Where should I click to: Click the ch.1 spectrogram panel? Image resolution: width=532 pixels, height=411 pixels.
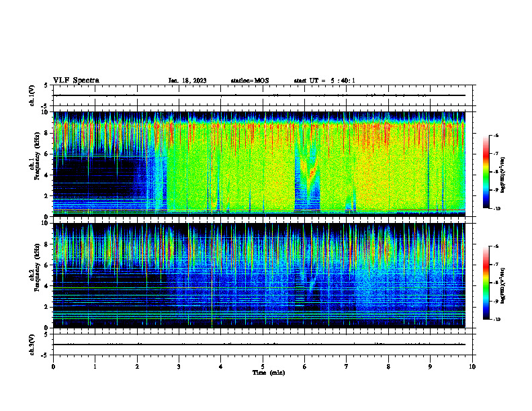(259, 164)
